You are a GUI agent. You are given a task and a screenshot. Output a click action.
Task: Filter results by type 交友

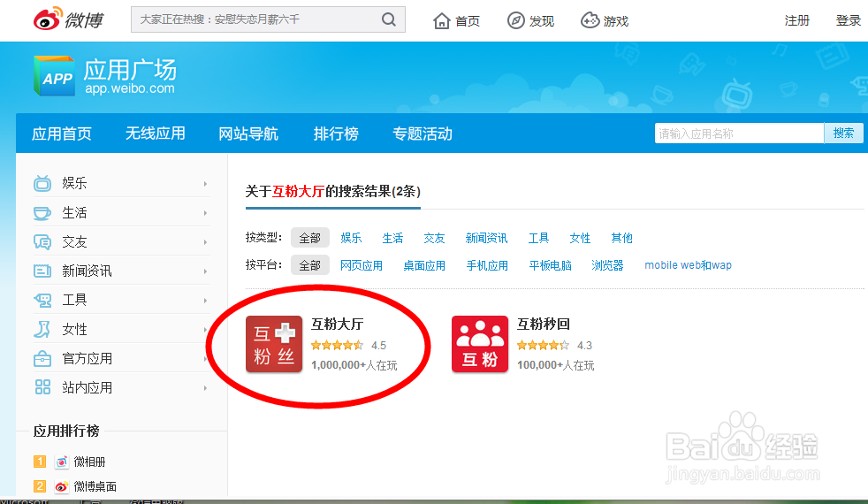pyautogui.click(x=434, y=238)
